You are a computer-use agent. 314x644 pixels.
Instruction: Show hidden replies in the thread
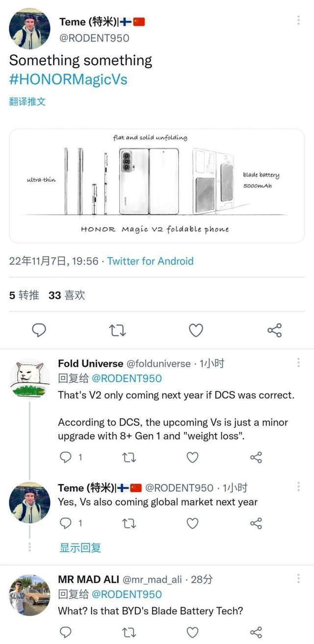pyautogui.click(x=80, y=548)
